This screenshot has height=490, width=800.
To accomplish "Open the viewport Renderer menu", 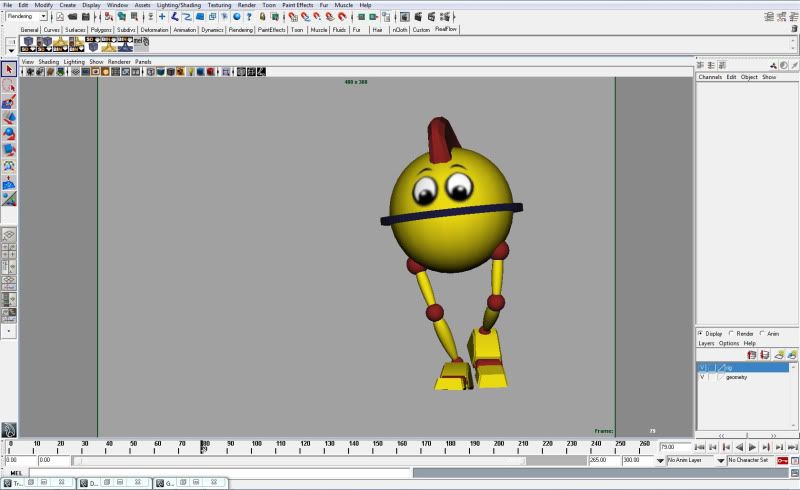I will click(119, 62).
